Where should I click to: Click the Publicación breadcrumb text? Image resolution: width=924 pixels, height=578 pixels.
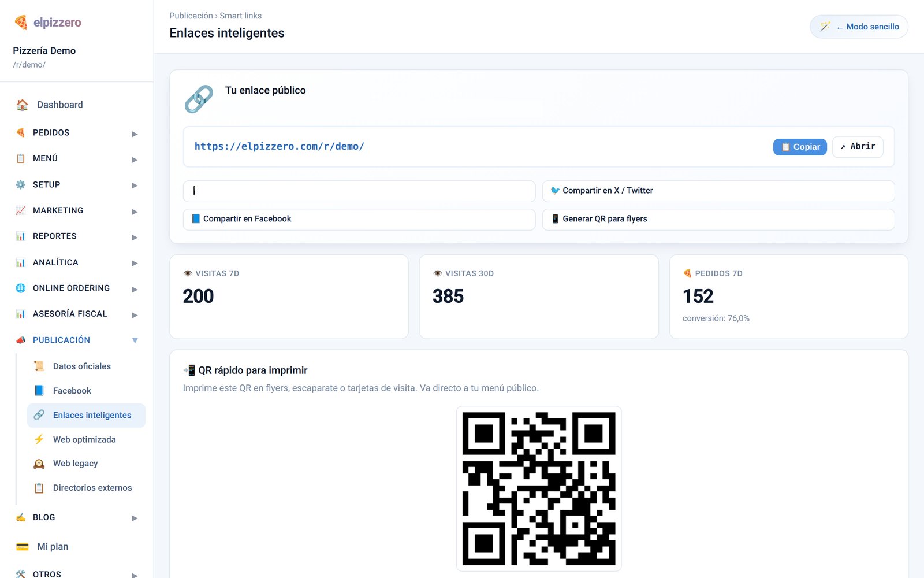(191, 16)
